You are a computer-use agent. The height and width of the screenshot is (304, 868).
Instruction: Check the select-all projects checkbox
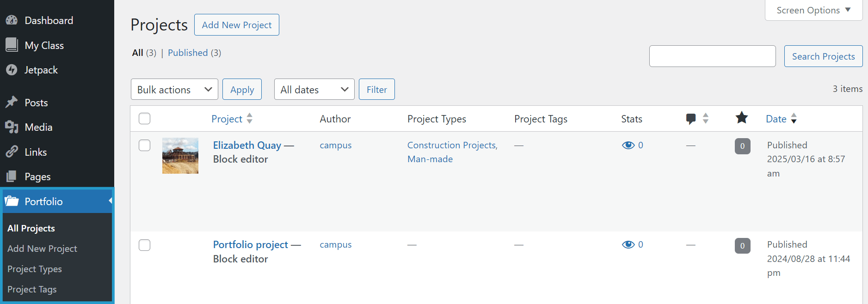[x=144, y=118]
